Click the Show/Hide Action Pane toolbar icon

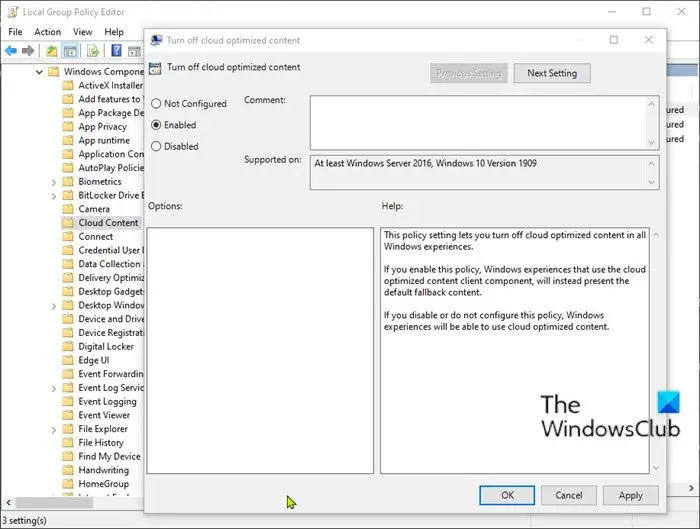pos(134,51)
